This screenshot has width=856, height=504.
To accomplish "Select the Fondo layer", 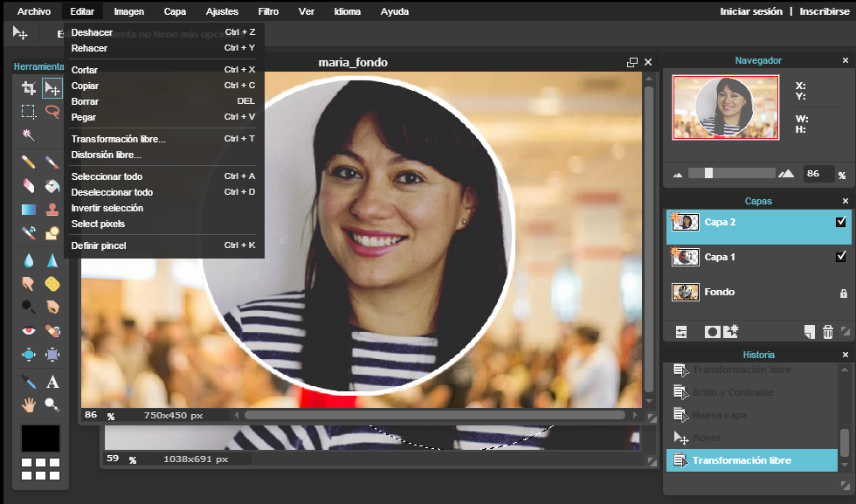I will (x=758, y=292).
